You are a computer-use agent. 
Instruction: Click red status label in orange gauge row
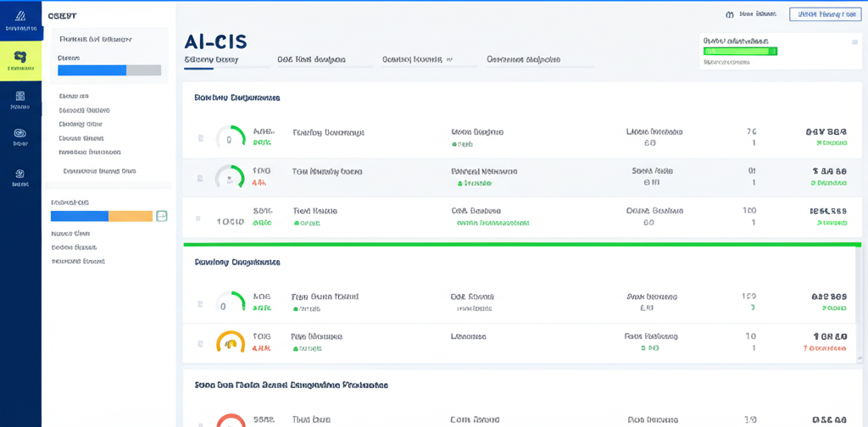pyautogui.click(x=825, y=348)
